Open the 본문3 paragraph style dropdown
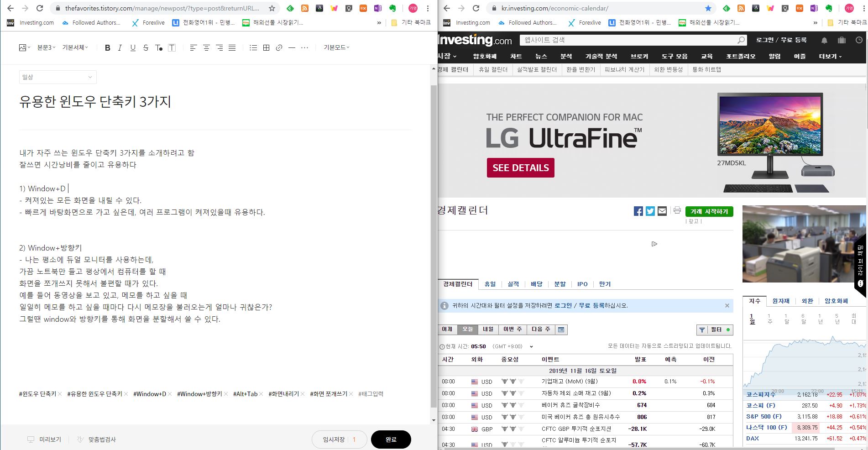 tap(46, 47)
